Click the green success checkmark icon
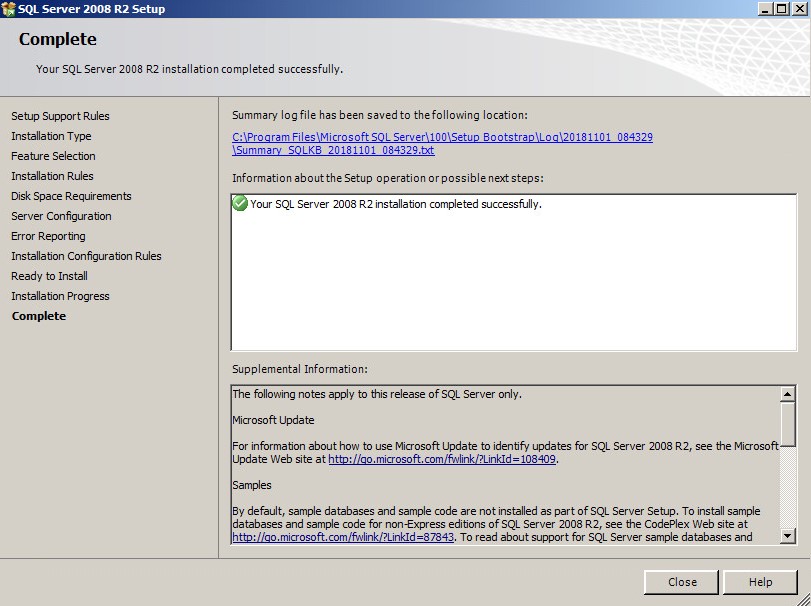This screenshot has width=811, height=606. (240, 203)
